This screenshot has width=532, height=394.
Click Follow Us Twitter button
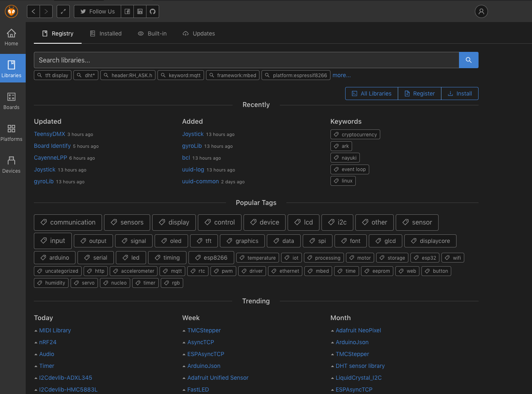click(x=98, y=11)
